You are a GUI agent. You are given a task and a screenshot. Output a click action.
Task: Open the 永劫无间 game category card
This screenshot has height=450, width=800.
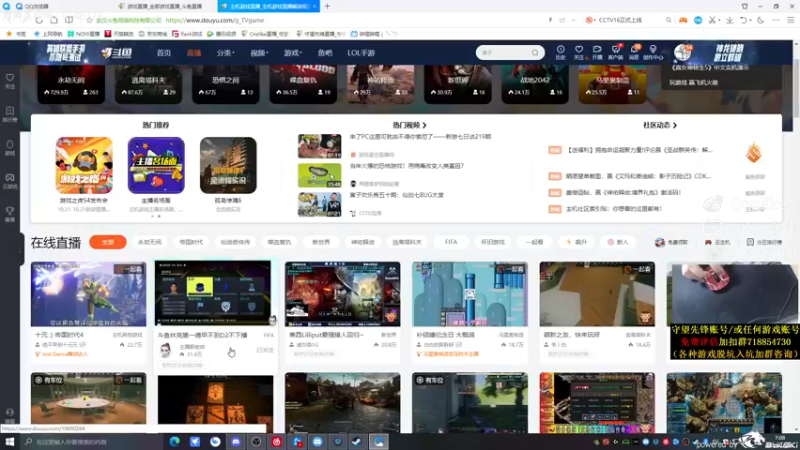tap(71, 84)
